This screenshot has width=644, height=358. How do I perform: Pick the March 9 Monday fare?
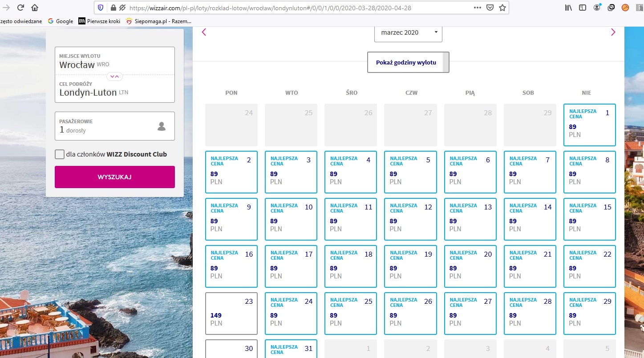click(231, 219)
